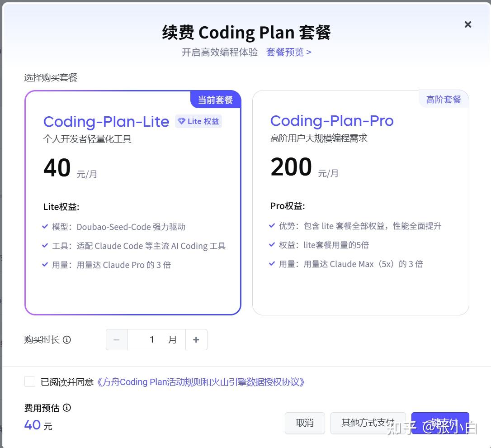Viewport: 491px width, 448px height.
Task: Open the 套餐预览 link
Action: coord(289,52)
